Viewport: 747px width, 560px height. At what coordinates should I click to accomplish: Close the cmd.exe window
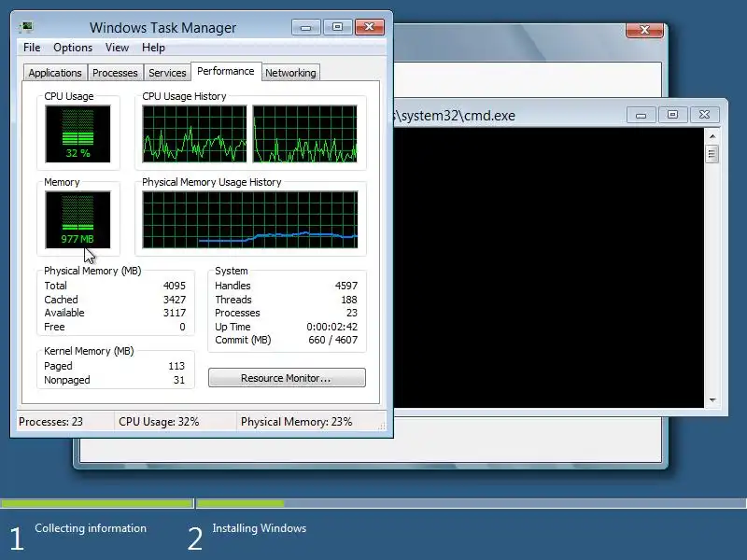pyautogui.click(x=704, y=115)
